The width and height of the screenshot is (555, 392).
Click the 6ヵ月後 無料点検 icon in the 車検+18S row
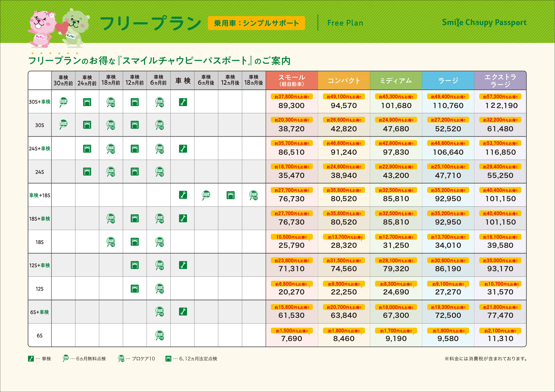coord(206,195)
